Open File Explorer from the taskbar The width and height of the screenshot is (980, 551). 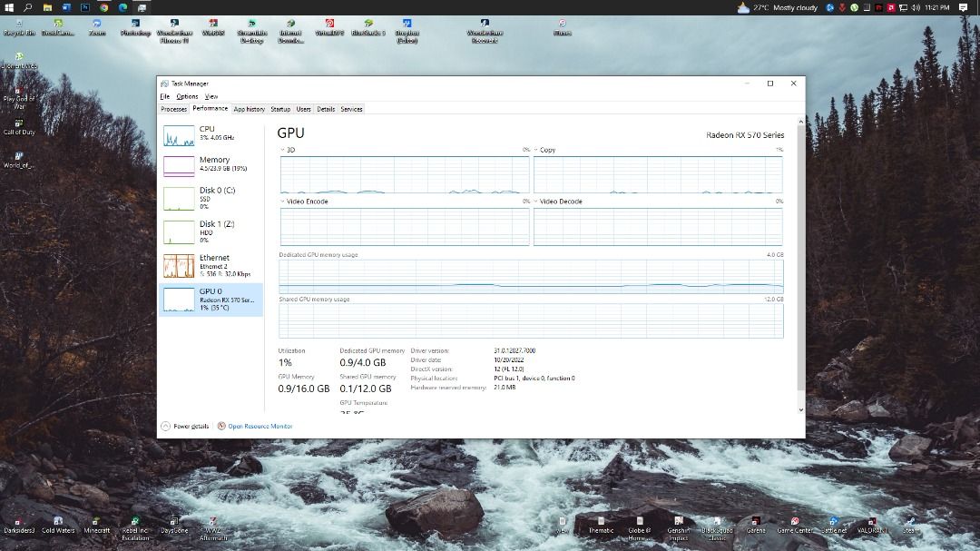coord(47,7)
